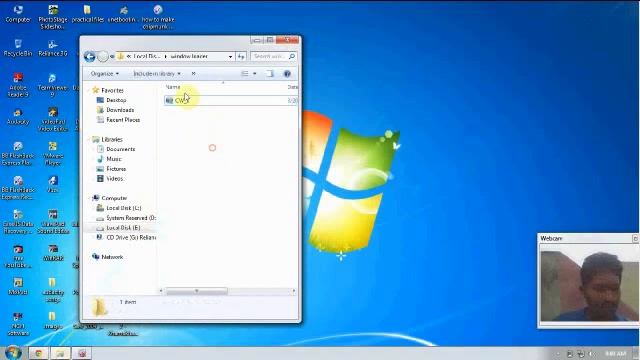Open the view options dropdown arrow
640x360 pixels.
[x=255, y=74]
